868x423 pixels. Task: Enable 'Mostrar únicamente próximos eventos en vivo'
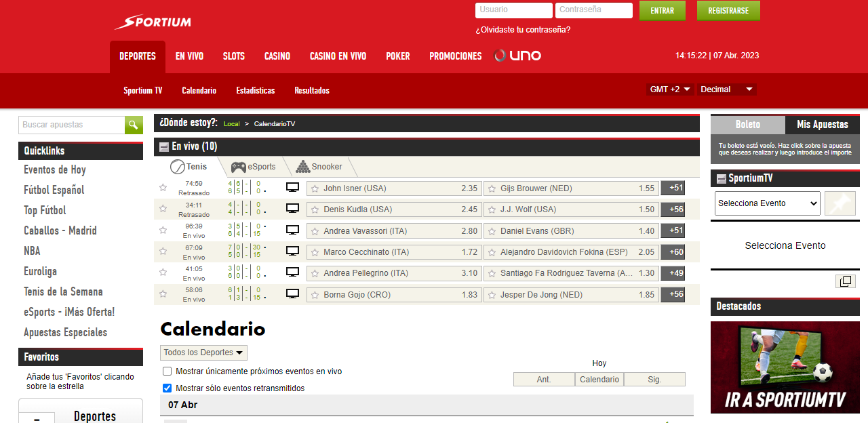point(166,371)
